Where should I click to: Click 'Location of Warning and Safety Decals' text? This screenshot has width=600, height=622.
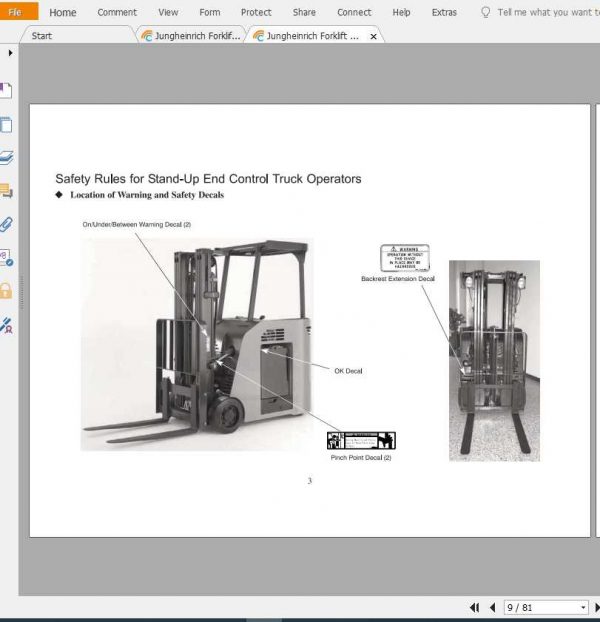click(x=147, y=195)
